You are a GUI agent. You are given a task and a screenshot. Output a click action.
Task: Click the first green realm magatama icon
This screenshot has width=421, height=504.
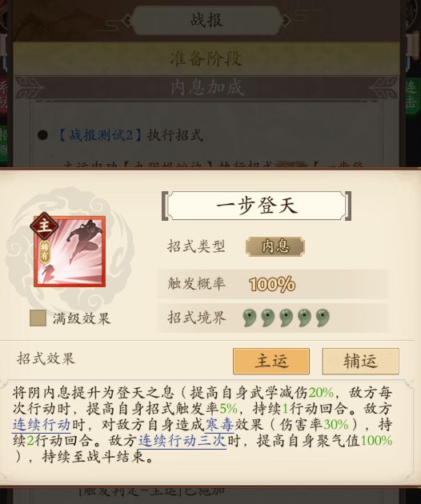pos(249,318)
